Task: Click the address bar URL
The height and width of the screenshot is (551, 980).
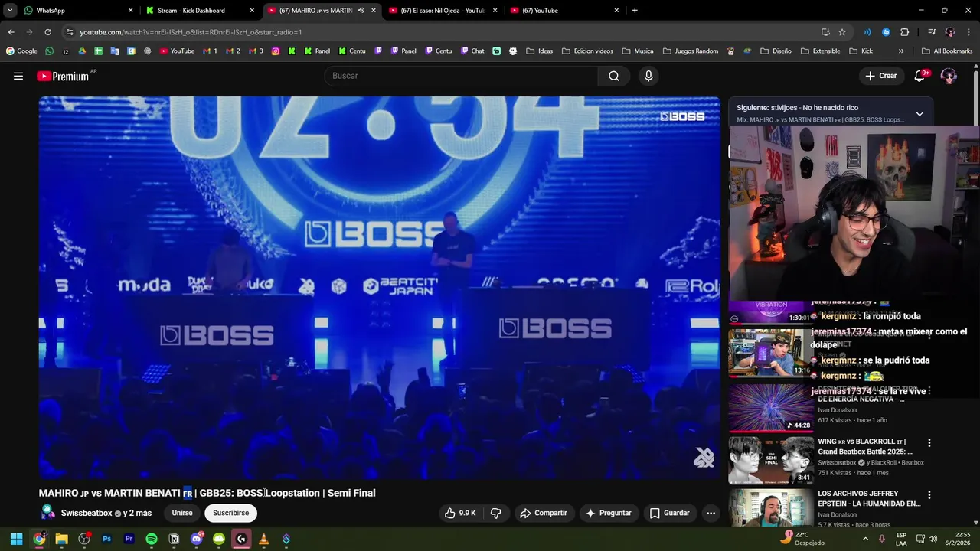Action: (191, 32)
